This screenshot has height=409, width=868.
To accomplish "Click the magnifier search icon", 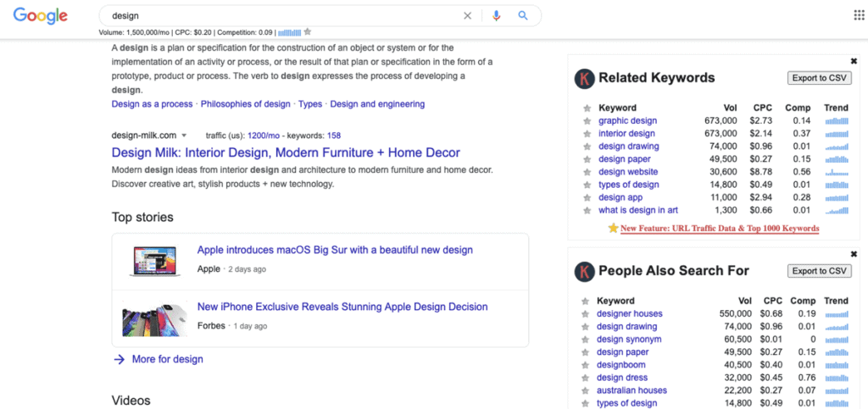I will [523, 15].
